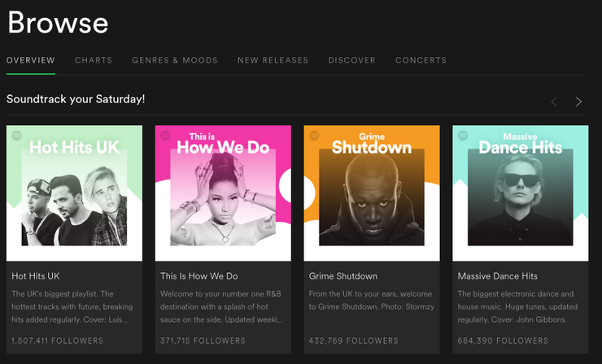Click the Hot Hits UK playlist title

[x=36, y=276]
